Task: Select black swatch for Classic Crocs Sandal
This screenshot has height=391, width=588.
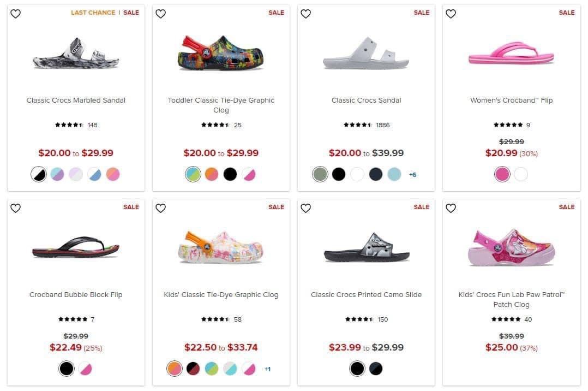Action: point(339,175)
